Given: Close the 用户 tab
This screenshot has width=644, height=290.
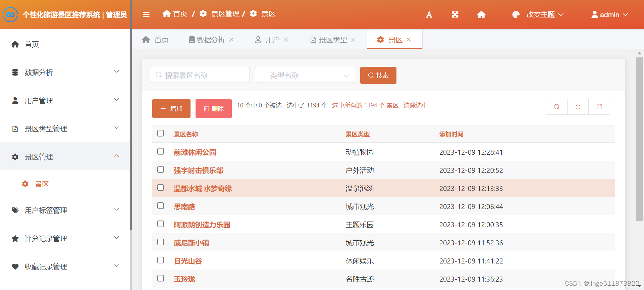Looking at the screenshot, I should click(286, 40).
